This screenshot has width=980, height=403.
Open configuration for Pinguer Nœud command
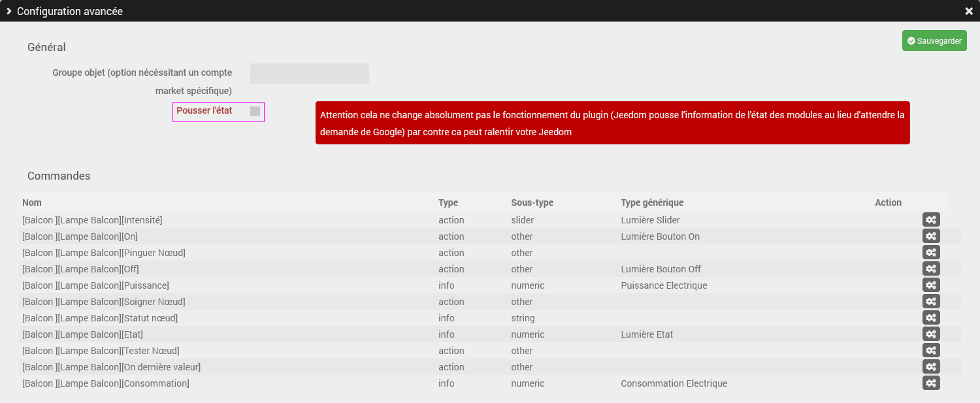(931, 253)
